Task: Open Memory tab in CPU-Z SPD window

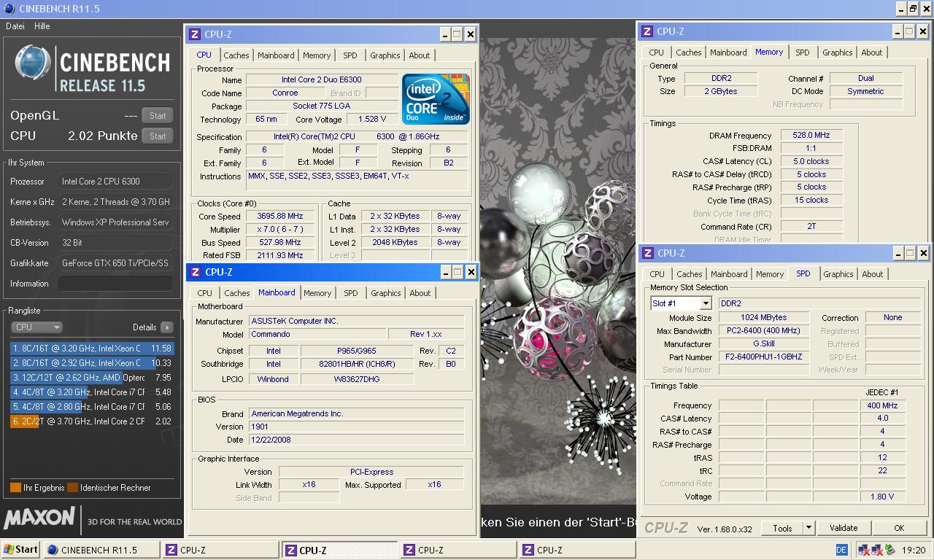Action: point(769,274)
